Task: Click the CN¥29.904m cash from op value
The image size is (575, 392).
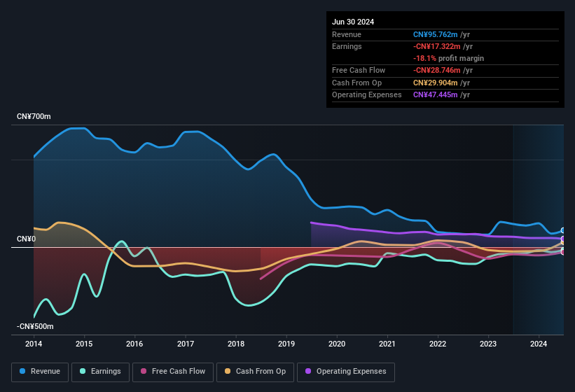Action: point(436,83)
